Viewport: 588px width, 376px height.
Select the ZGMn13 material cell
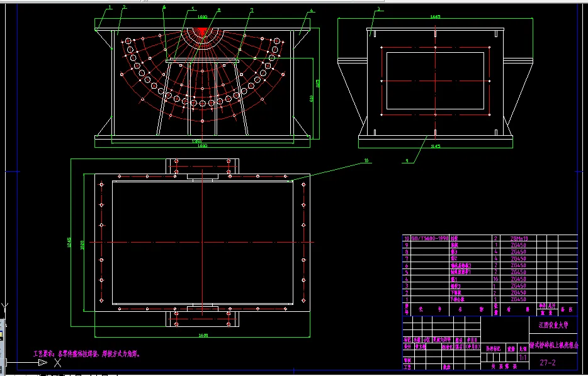tap(519, 238)
